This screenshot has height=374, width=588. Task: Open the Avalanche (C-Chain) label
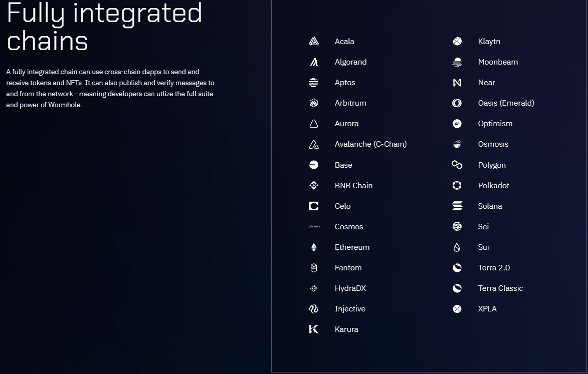(x=370, y=144)
